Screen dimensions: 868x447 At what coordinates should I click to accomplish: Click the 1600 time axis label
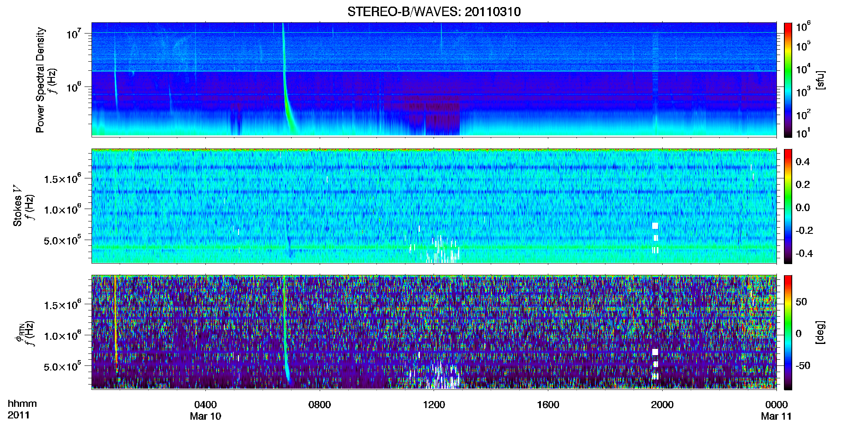pyautogui.click(x=548, y=404)
